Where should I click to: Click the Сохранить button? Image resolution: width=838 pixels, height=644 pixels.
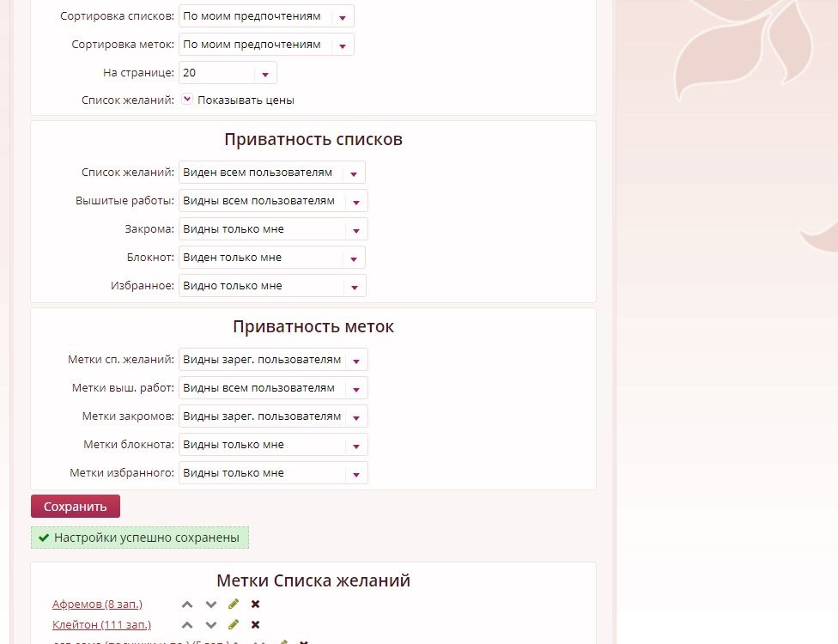[x=76, y=507]
